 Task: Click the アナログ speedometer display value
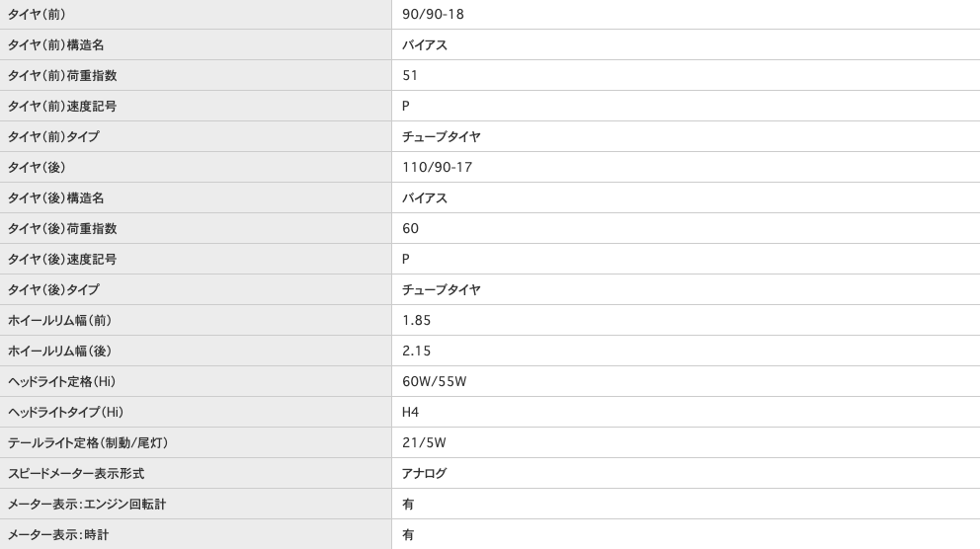click(x=424, y=474)
